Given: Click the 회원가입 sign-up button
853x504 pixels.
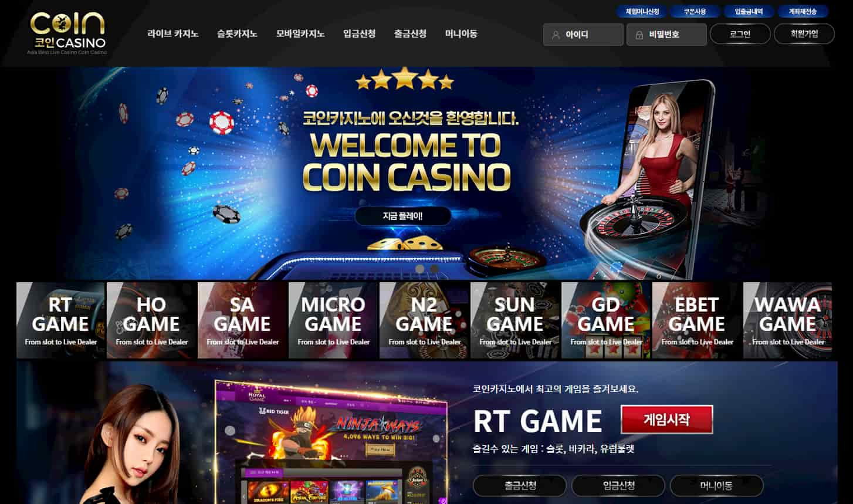Looking at the screenshot, I should [804, 34].
